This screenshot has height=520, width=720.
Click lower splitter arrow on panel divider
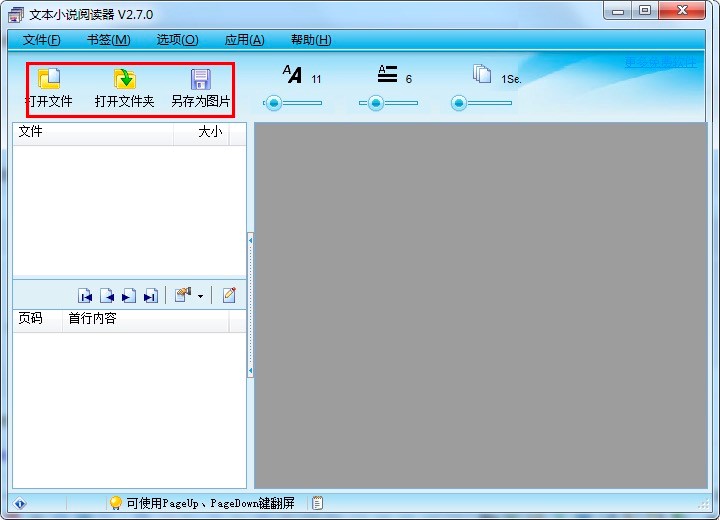250,370
